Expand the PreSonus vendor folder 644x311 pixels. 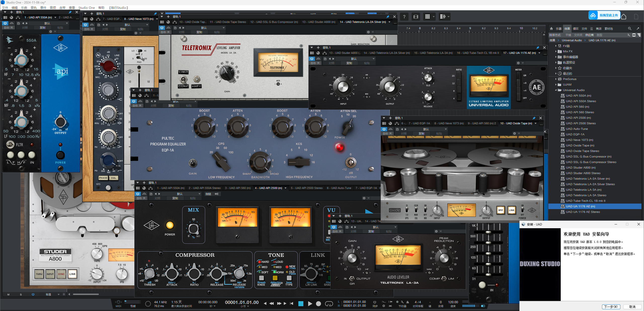tap(556, 79)
